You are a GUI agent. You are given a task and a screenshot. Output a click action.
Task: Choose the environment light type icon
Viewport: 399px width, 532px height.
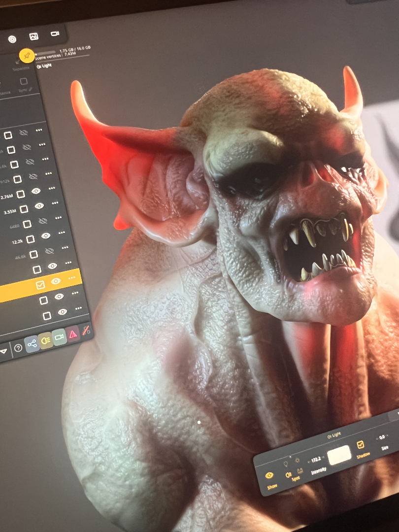click(300, 471)
